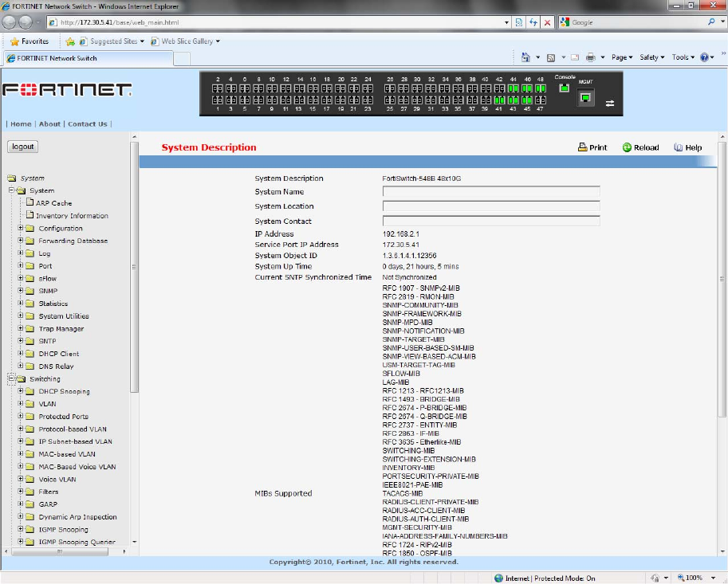Expand the Port folder

tap(21, 265)
